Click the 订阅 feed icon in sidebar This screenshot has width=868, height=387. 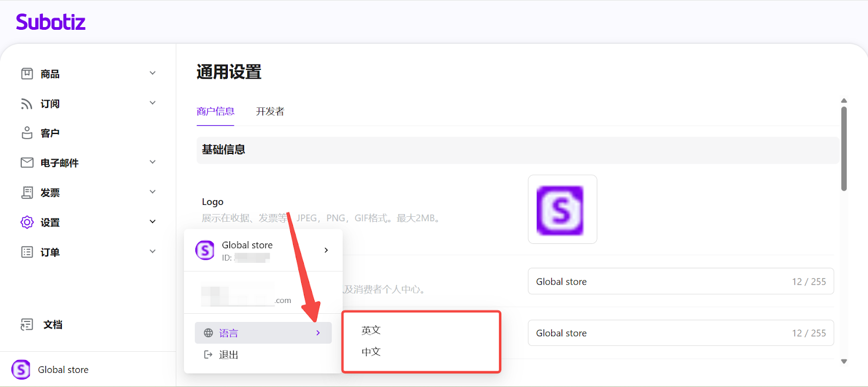coord(27,104)
